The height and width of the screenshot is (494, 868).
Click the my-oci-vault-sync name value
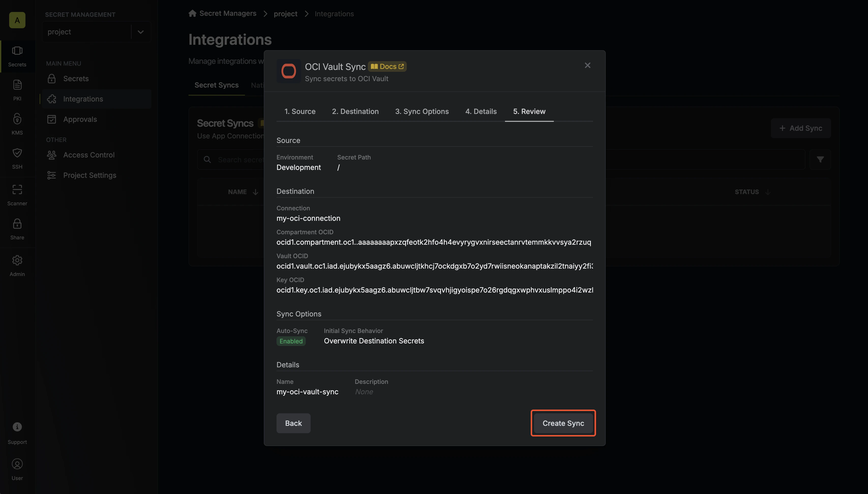(307, 392)
